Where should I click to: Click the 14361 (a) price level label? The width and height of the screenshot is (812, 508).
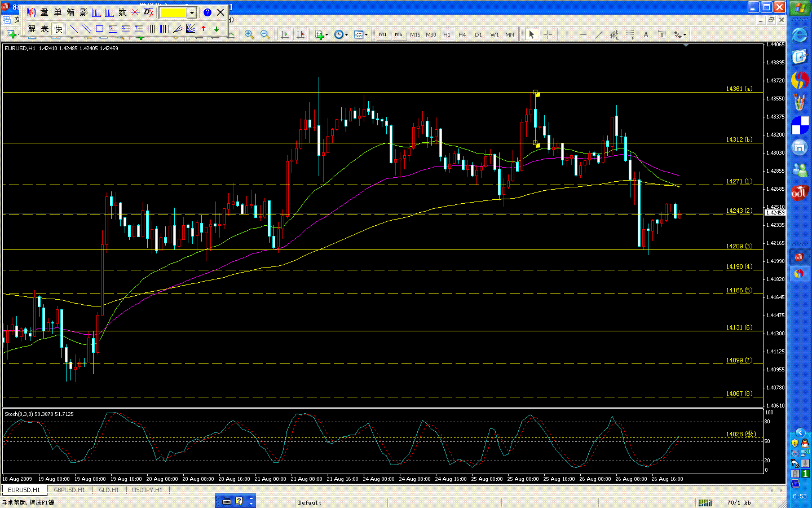coord(739,89)
